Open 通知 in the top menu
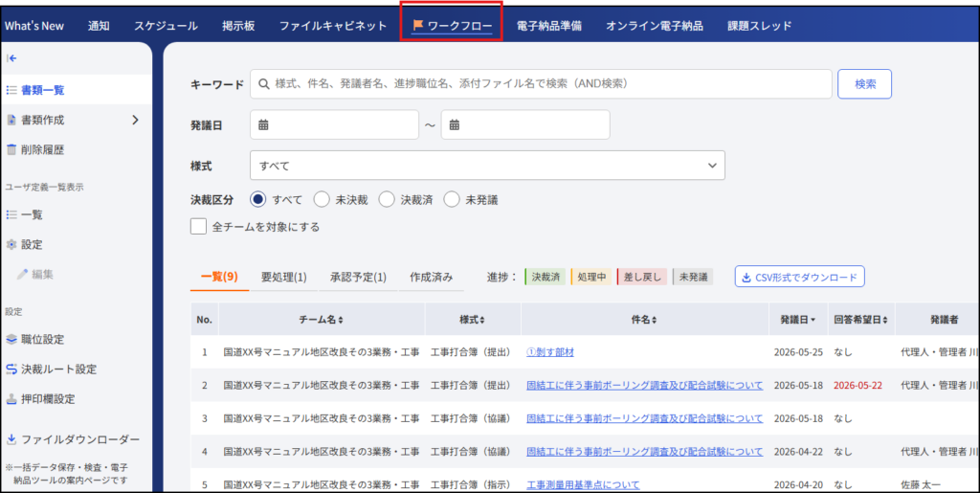This screenshot has width=980, height=493. click(x=99, y=26)
